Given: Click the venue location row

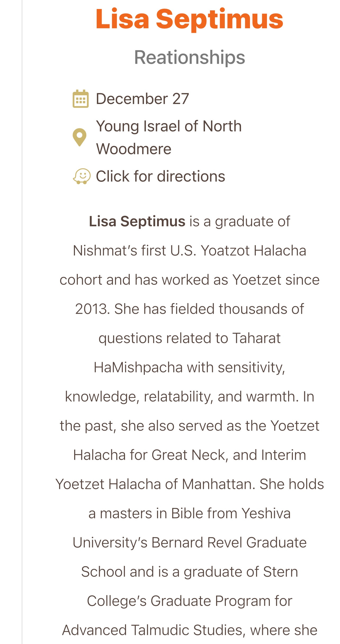Looking at the screenshot, I should [159, 137].
